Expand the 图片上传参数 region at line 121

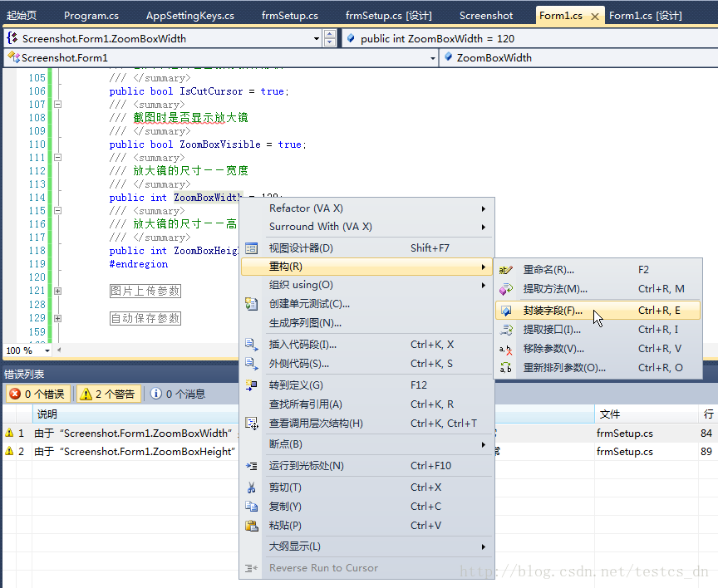[57, 291]
